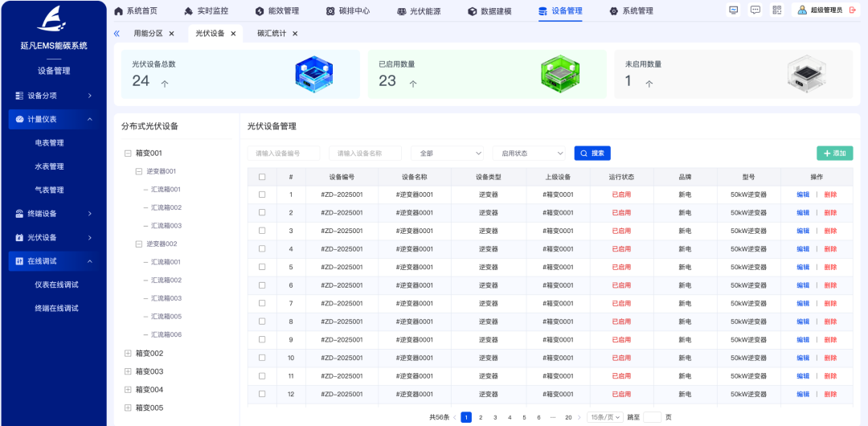Close the 用能分区 tab
868x426 pixels.
pos(171,34)
